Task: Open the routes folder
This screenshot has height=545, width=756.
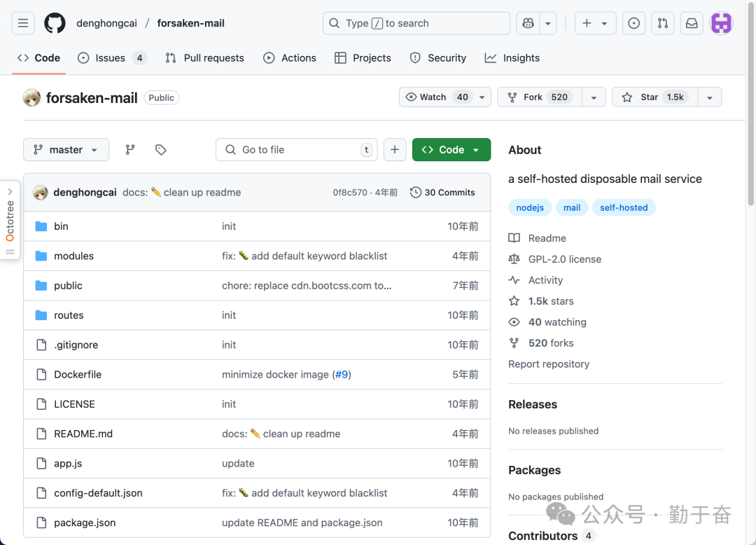Action: (69, 315)
